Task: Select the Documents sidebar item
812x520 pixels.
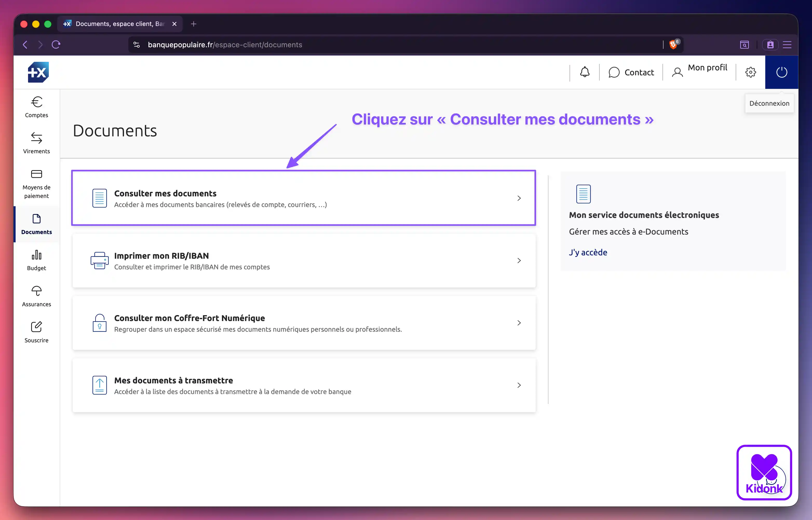Action: (36, 224)
